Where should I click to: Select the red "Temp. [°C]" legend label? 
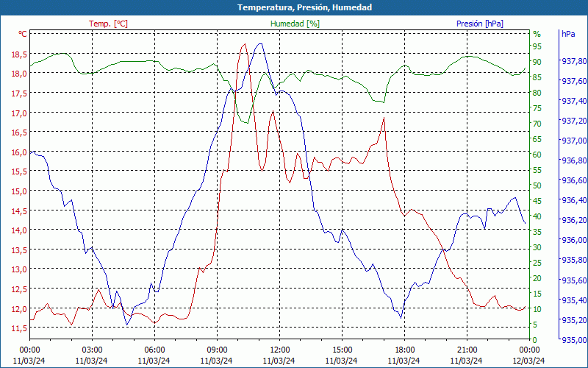click(108, 24)
